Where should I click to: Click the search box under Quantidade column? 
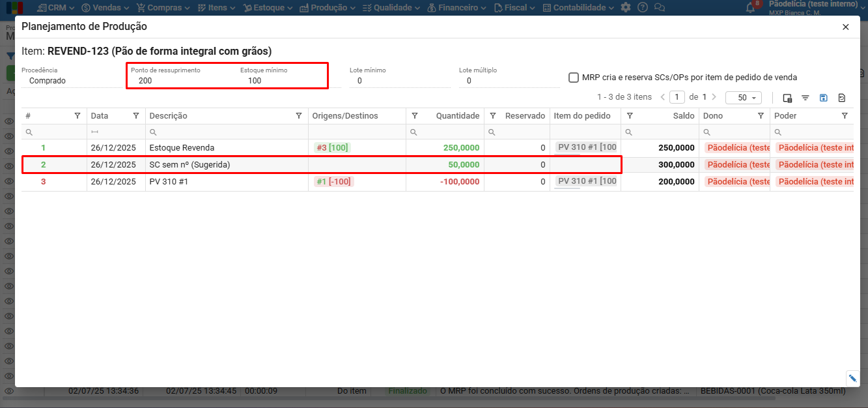445,132
